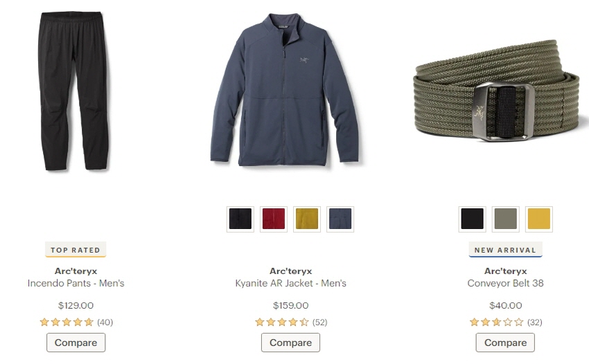
Task: Compare the Kyanite AR Jacket
Action: pos(291,343)
